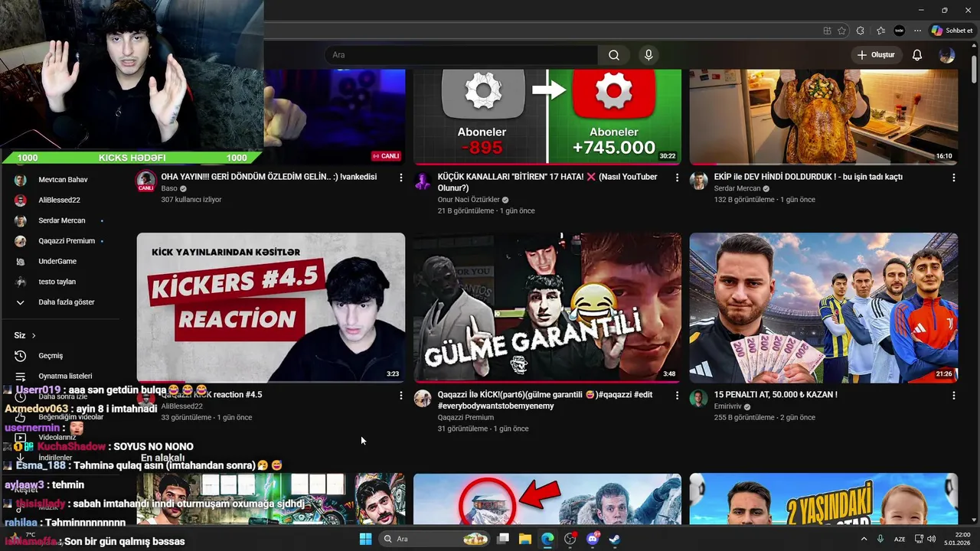Open title 15 PENALTI AT, 50.000 ₺ KAZAN
The height and width of the screenshot is (551, 980).
(x=776, y=395)
